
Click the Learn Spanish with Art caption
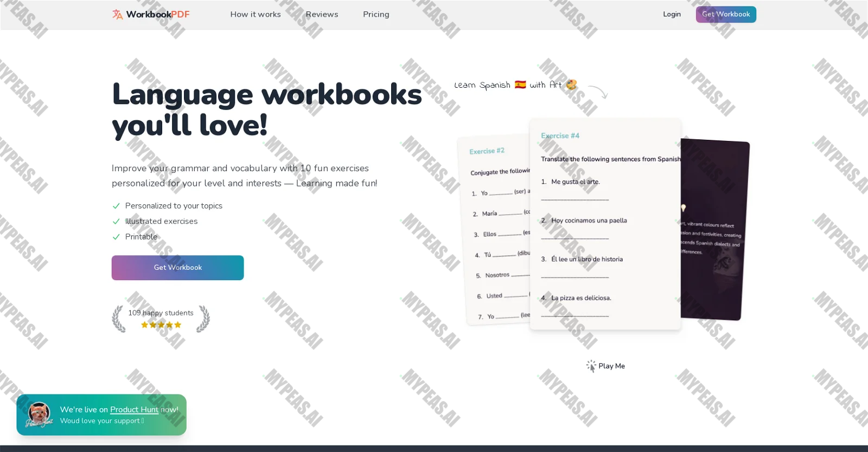pyautogui.click(x=515, y=85)
